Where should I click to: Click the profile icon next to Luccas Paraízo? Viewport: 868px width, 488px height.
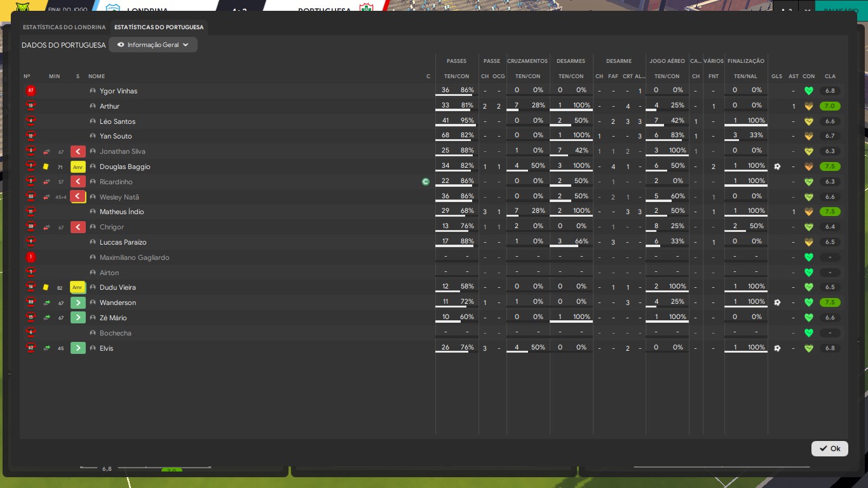(93, 242)
